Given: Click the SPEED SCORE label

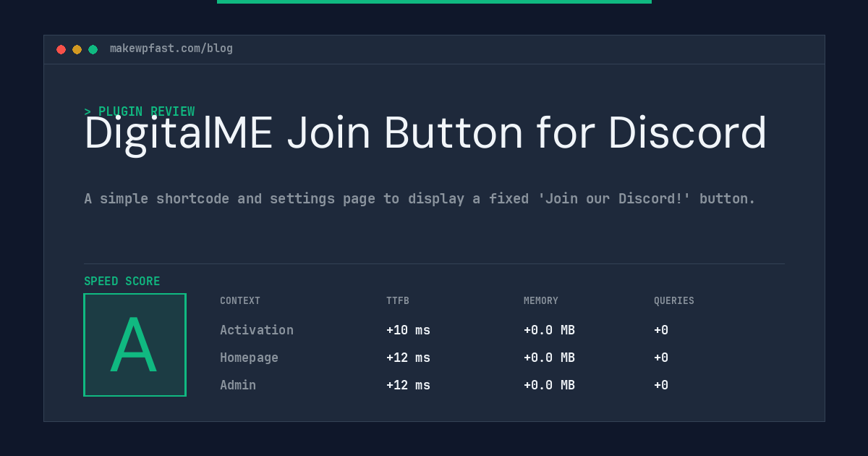Looking at the screenshot, I should click(x=122, y=282).
